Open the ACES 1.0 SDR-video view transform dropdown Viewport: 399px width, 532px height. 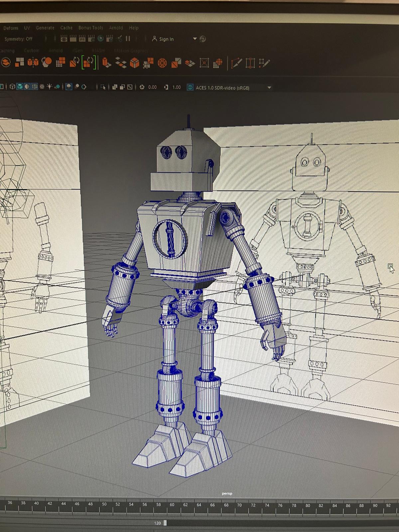tap(269, 88)
